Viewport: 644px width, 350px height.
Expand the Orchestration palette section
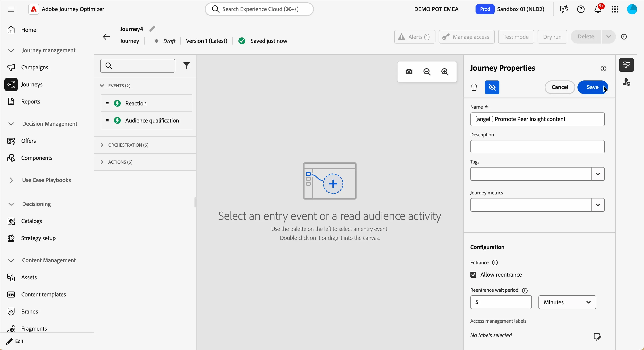click(124, 145)
